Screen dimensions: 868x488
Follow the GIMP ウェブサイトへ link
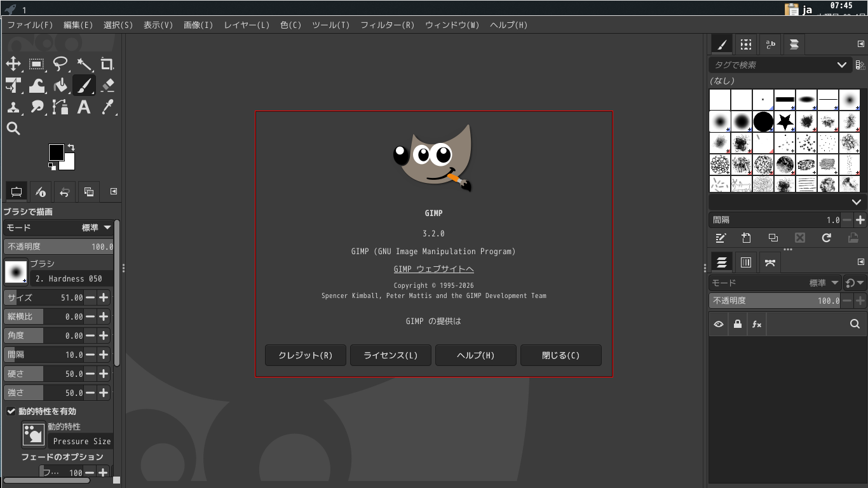click(x=433, y=269)
